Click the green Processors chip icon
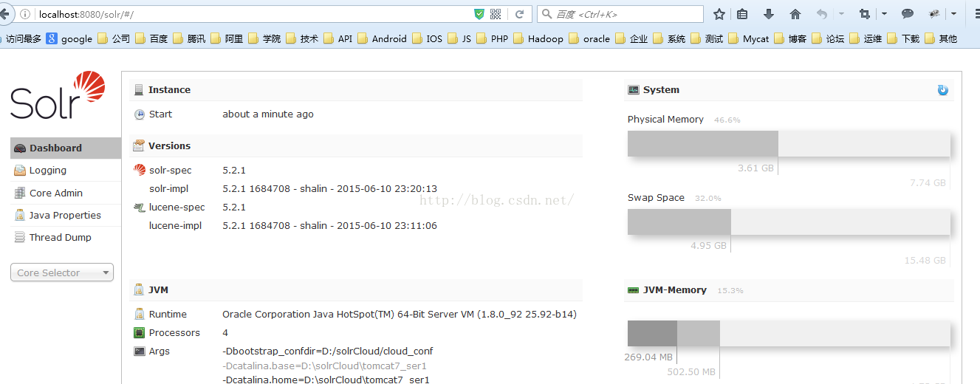The height and width of the screenshot is (384, 980). pyautogui.click(x=139, y=333)
